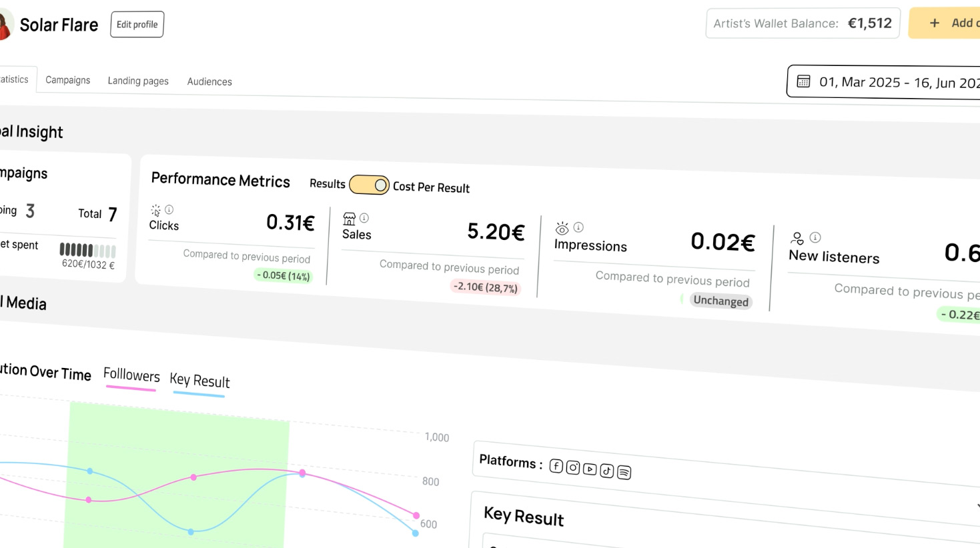Click the Performance Metrics heading
Image resolution: width=980 pixels, height=548 pixels.
220,180
